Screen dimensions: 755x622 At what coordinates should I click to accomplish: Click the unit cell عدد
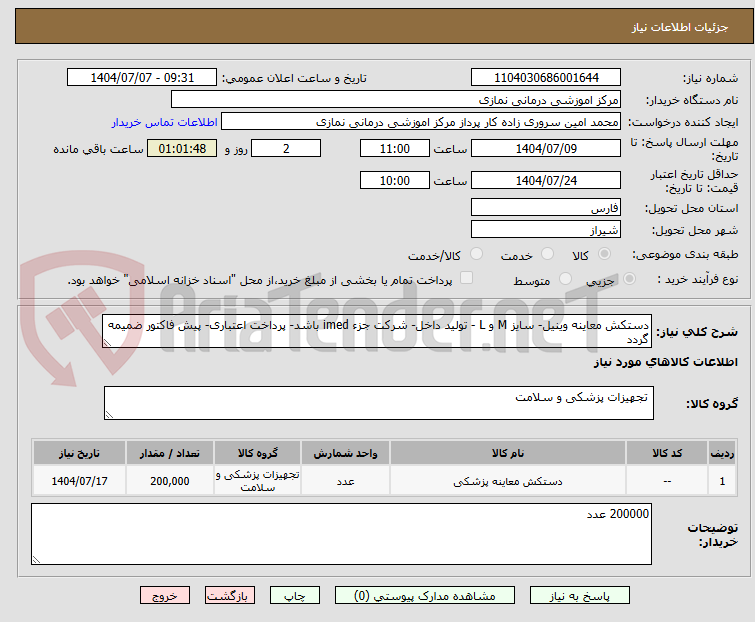345,481
